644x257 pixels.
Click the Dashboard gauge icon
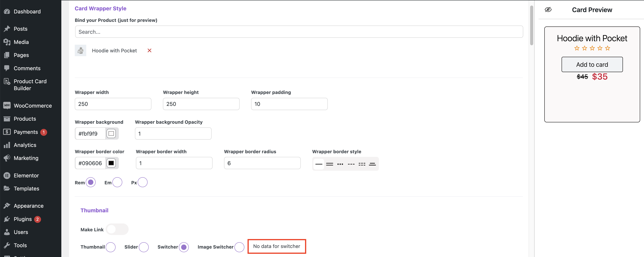coord(7,12)
